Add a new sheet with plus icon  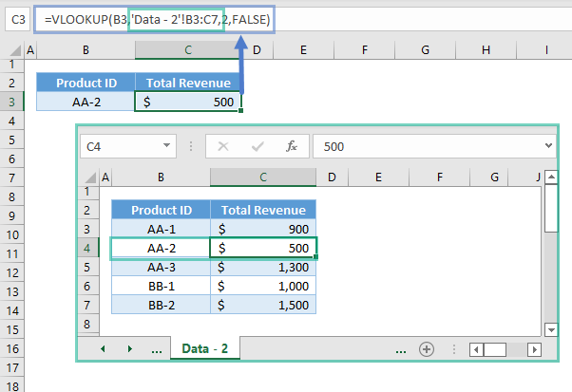427,348
